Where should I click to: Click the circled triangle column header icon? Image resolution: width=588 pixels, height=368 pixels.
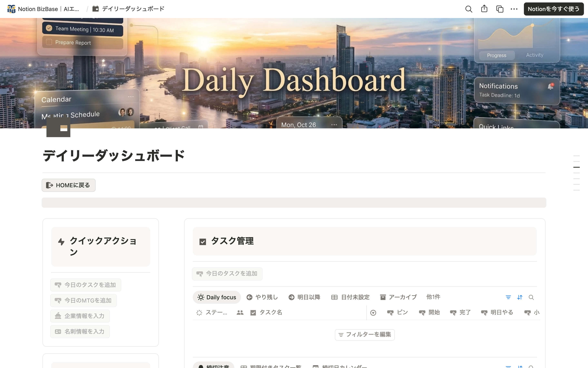pos(373,313)
